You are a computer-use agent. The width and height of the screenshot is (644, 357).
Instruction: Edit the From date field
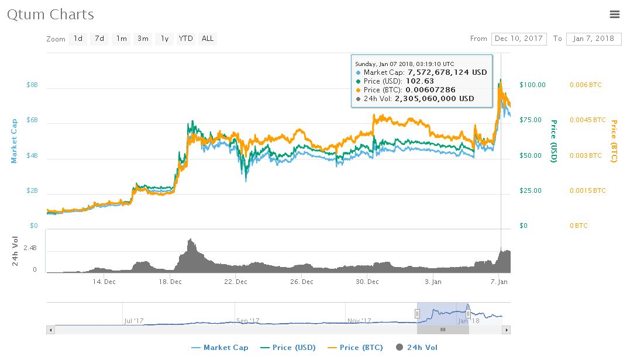(x=519, y=39)
